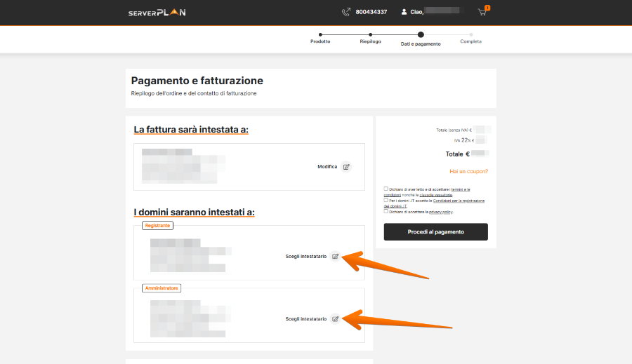The image size is (632, 364).
Task: Open the user account icon
Action: click(x=404, y=12)
